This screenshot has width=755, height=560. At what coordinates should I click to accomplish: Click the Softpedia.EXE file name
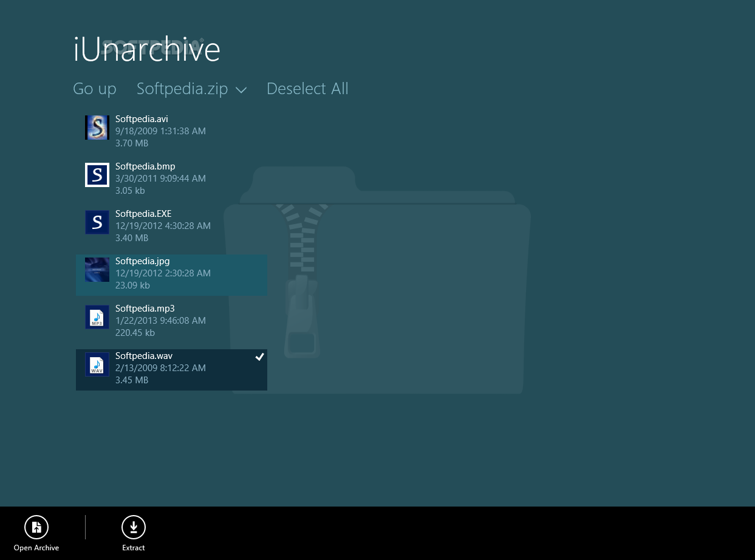[143, 214]
